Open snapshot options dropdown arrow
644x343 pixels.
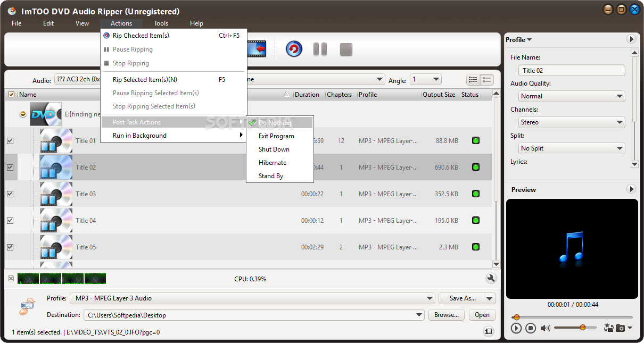[630, 328]
